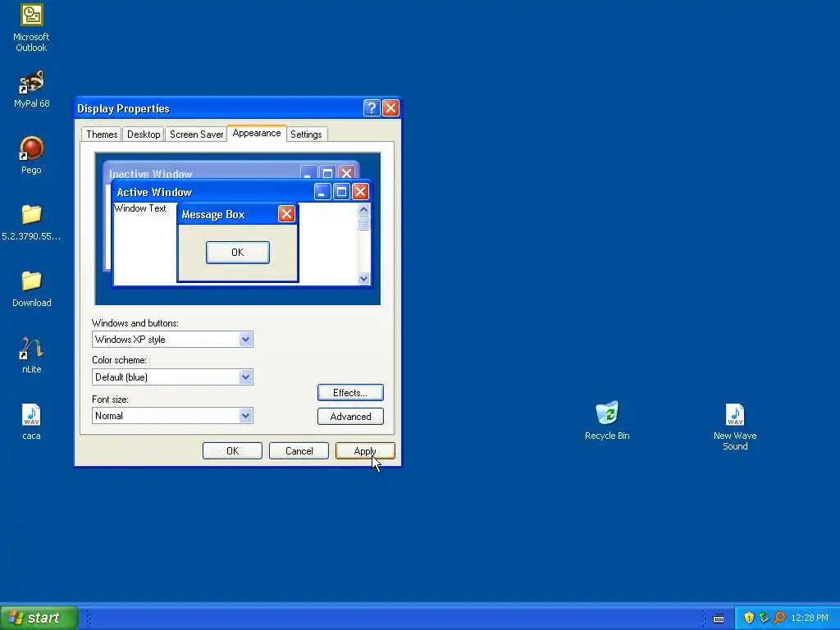Click the Effects... button
Viewport: 840px width, 630px height.
click(x=350, y=393)
